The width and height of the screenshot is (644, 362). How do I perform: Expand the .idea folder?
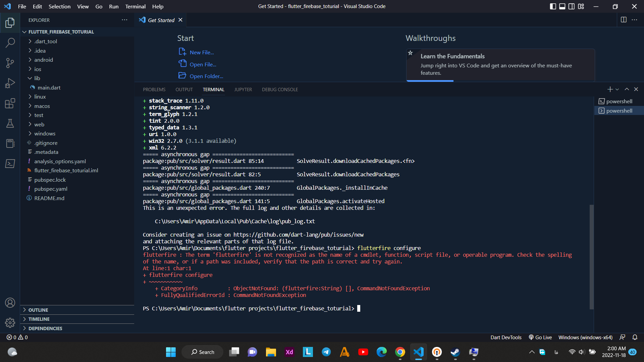click(x=77, y=51)
